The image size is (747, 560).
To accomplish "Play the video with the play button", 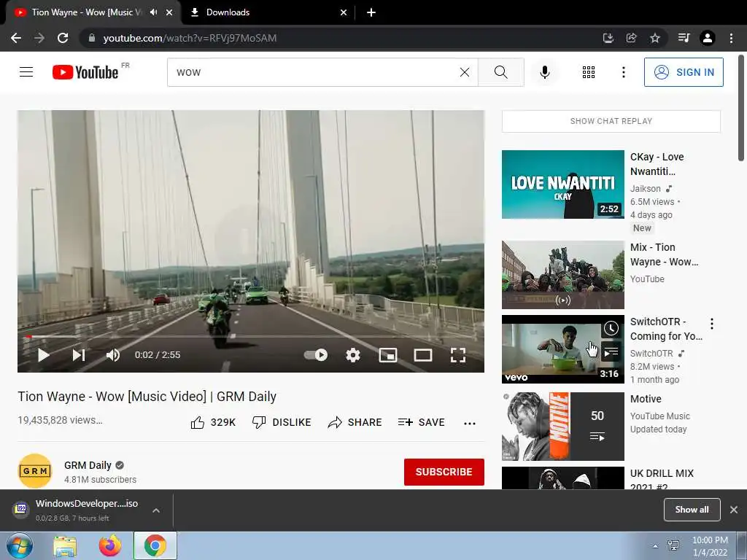I will click(43, 355).
